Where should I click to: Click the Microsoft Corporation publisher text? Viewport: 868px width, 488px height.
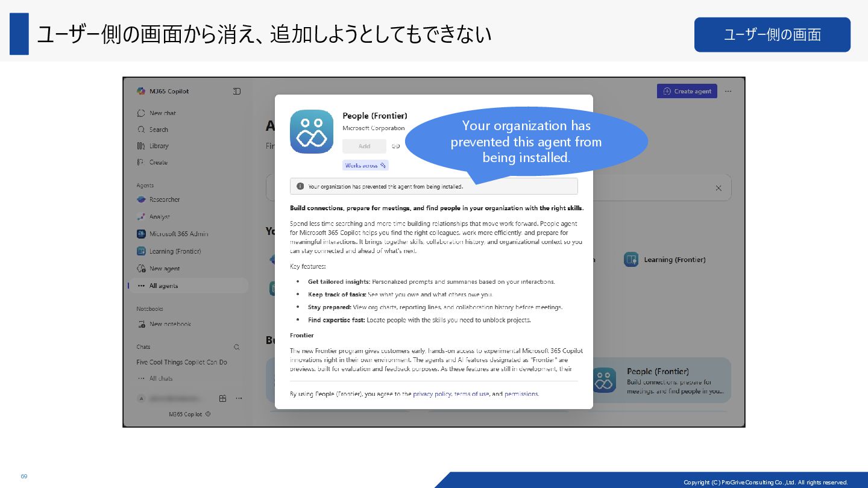(x=374, y=128)
